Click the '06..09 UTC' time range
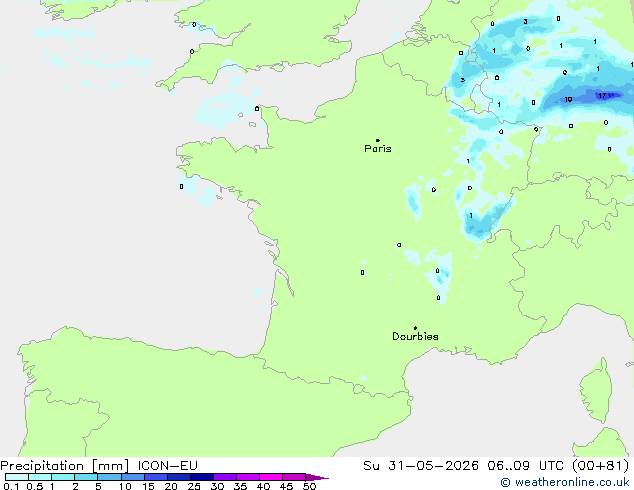 click(525, 466)
